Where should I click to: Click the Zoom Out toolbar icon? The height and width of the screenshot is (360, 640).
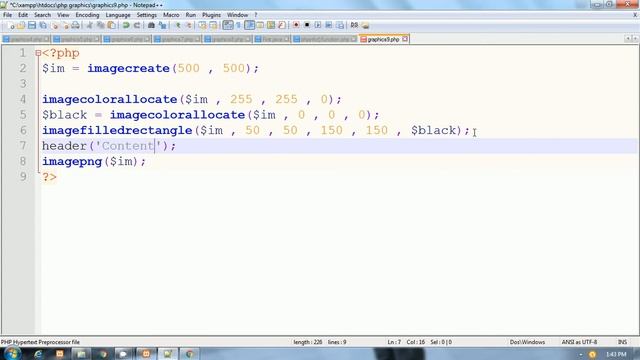[x=189, y=25]
